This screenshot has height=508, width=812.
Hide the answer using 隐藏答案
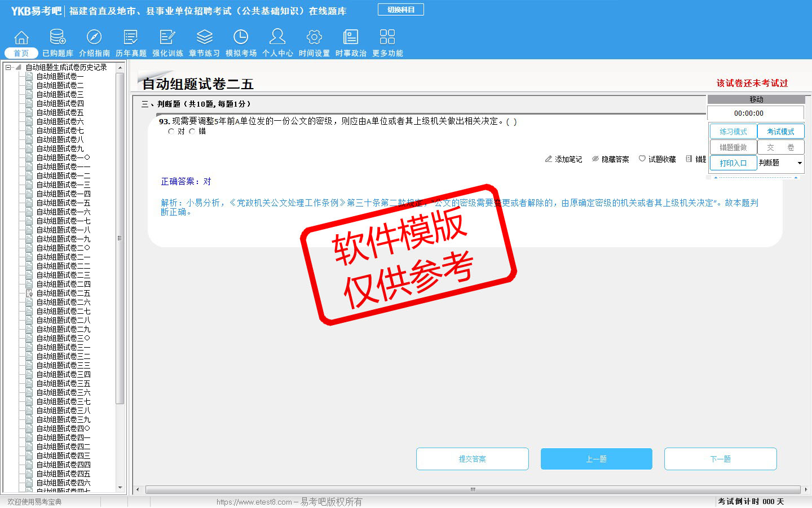coord(610,159)
